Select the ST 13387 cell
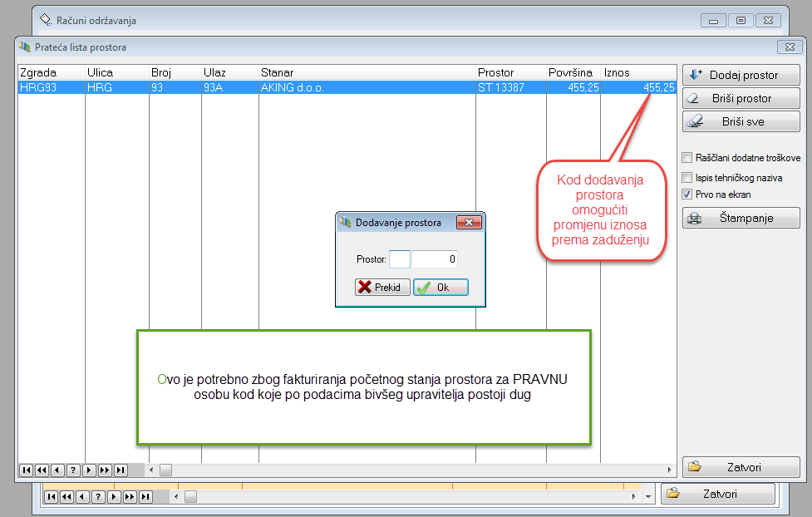Image resolution: width=812 pixels, height=517 pixels. coord(511,87)
